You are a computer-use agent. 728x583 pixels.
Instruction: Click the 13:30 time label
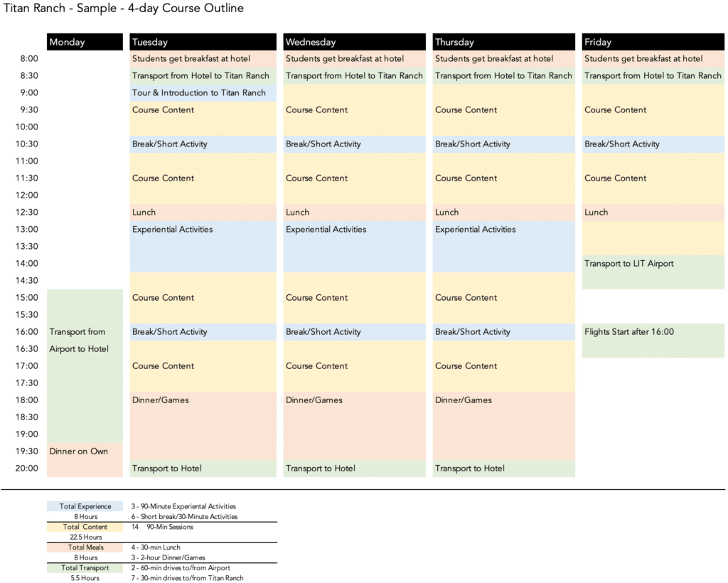click(x=27, y=247)
